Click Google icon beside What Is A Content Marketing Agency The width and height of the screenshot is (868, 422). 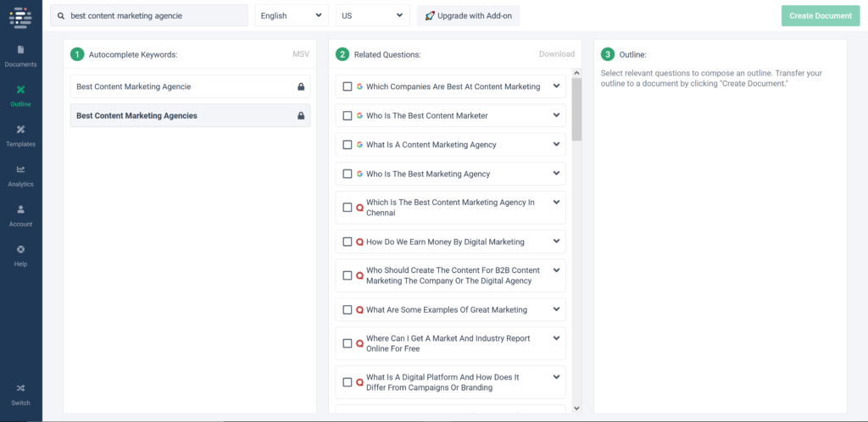(359, 144)
